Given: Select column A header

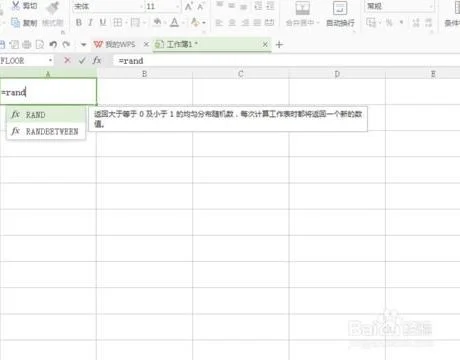Looking at the screenshot, I should (x=48, y=74).
